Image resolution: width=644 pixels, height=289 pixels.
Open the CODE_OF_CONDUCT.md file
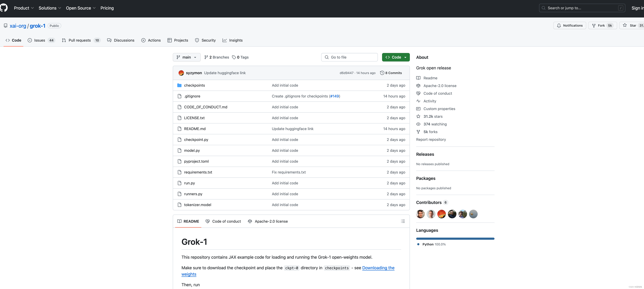(x=205, y=107)
